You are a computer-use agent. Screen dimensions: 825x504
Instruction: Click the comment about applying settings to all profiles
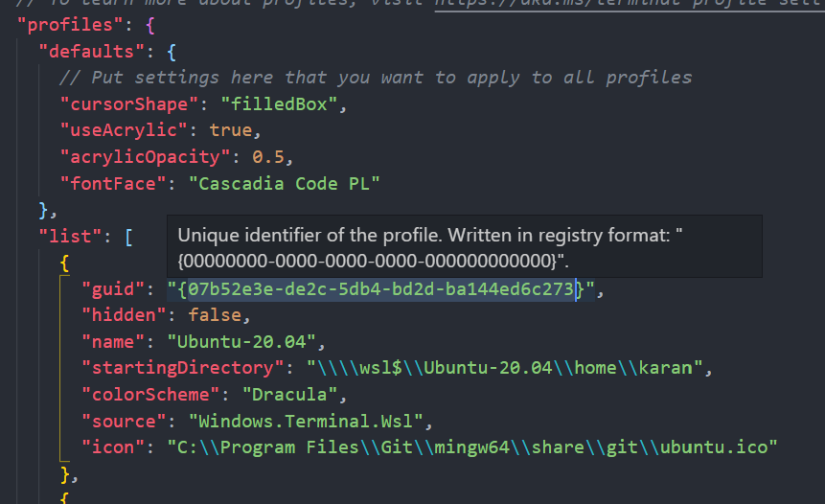tap(376, 78)
